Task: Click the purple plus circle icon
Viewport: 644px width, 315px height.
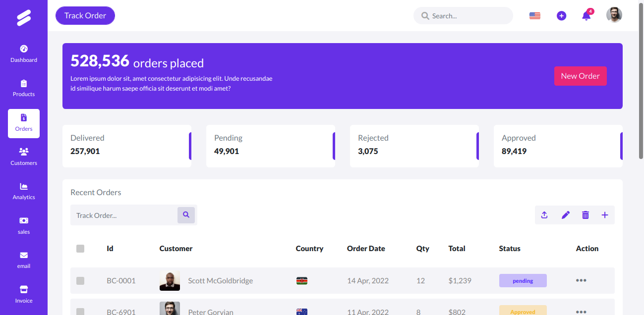Action: click(561, 16)
